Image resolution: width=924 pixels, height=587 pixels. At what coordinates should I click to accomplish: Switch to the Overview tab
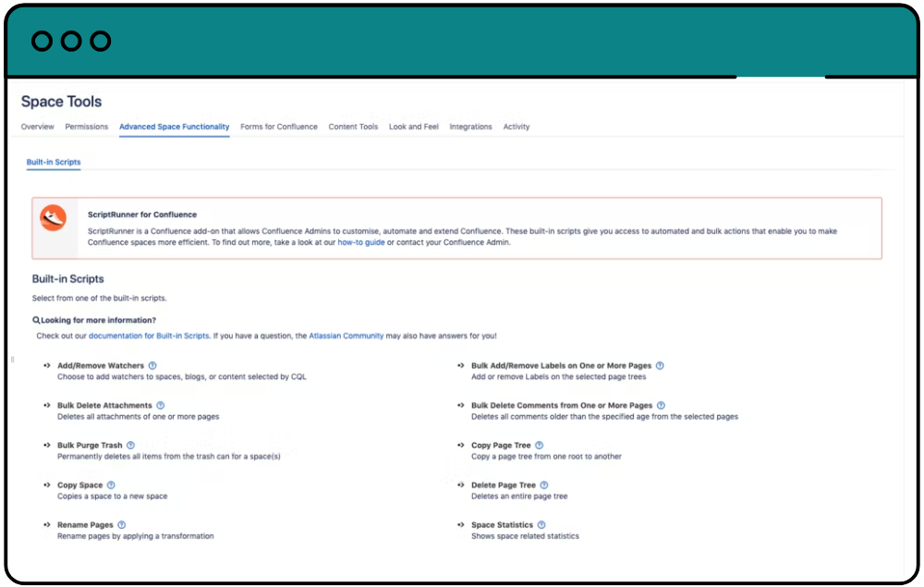point(37,127)
